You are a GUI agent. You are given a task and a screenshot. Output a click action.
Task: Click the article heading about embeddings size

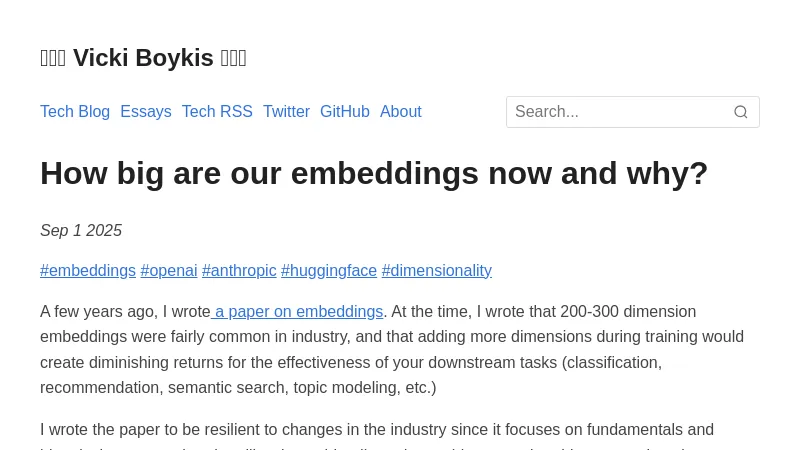[374, 173]
